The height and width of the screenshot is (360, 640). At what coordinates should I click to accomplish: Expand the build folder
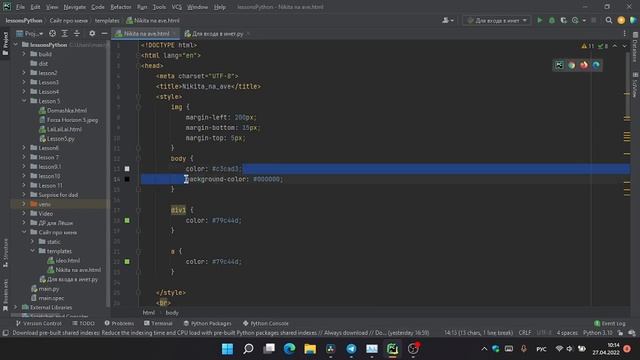coord(24,54)
